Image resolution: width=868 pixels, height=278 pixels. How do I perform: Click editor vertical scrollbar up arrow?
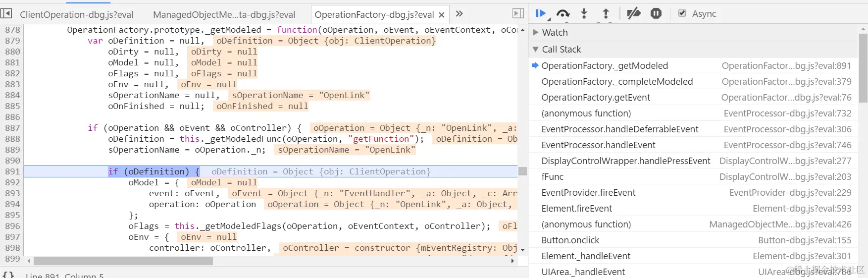coord(522,30)
